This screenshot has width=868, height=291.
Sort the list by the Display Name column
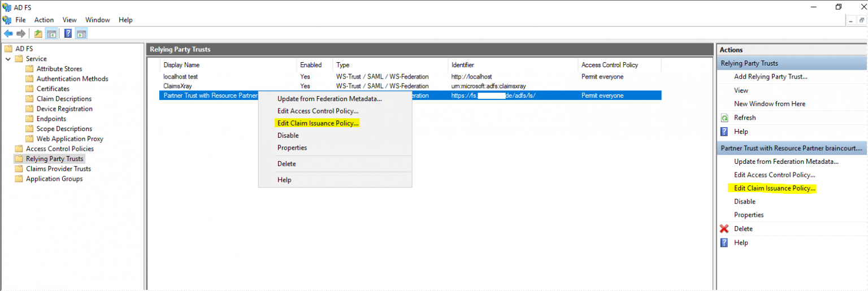point(181,65)
